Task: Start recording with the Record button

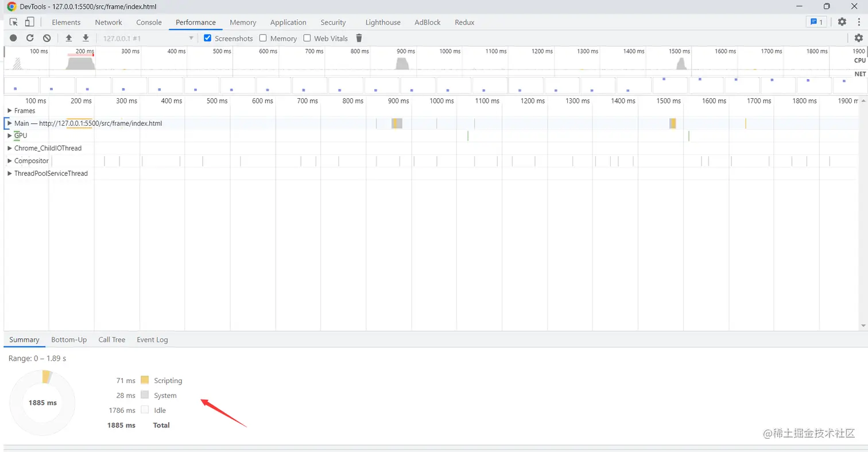Action: click(13, 38)
